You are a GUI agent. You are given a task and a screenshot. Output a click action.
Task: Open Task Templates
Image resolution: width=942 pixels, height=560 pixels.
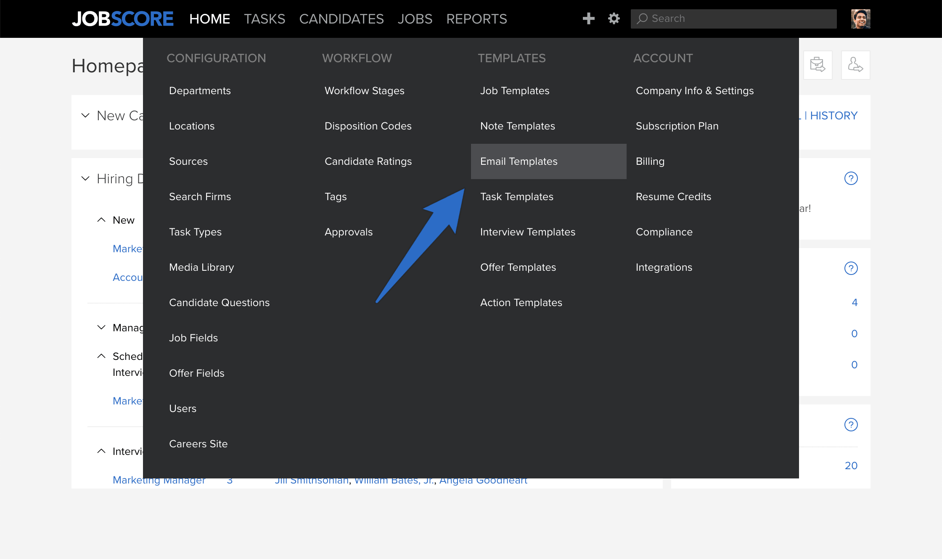click(x=517, y=197)
